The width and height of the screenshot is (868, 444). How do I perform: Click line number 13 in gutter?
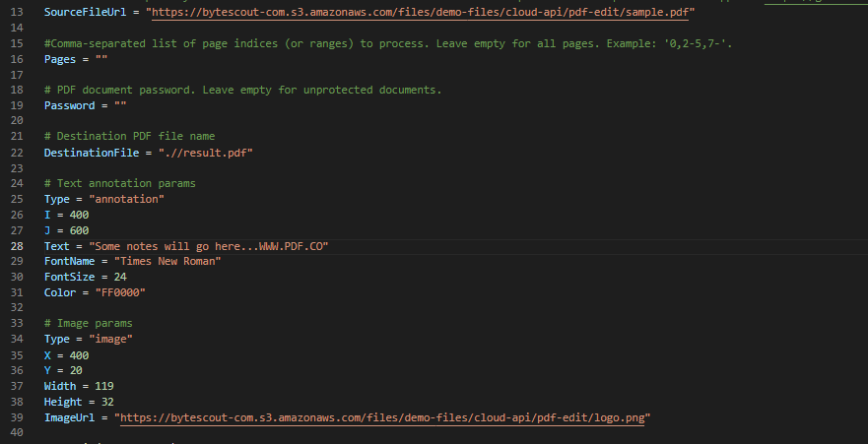coord(17,12)
